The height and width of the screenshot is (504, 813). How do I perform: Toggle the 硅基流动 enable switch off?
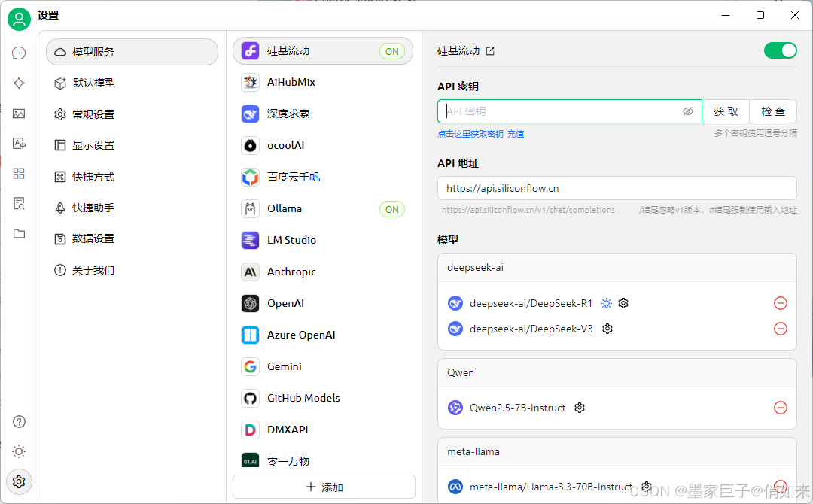coord(781,50)
